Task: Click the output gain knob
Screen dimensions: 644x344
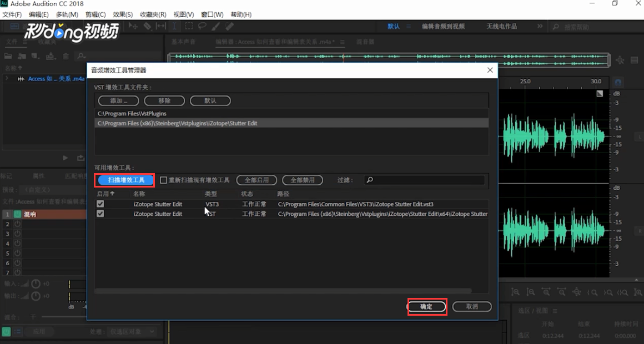Action: [36, 296]
